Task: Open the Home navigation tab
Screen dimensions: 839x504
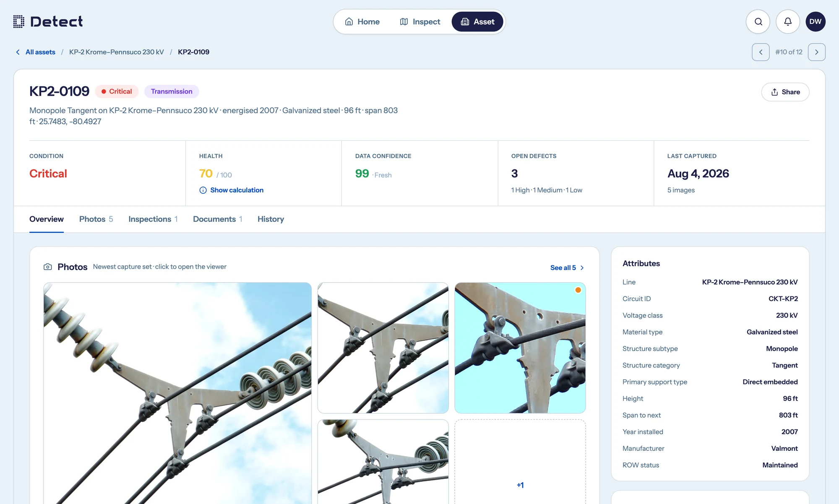Action: [362, 22]
